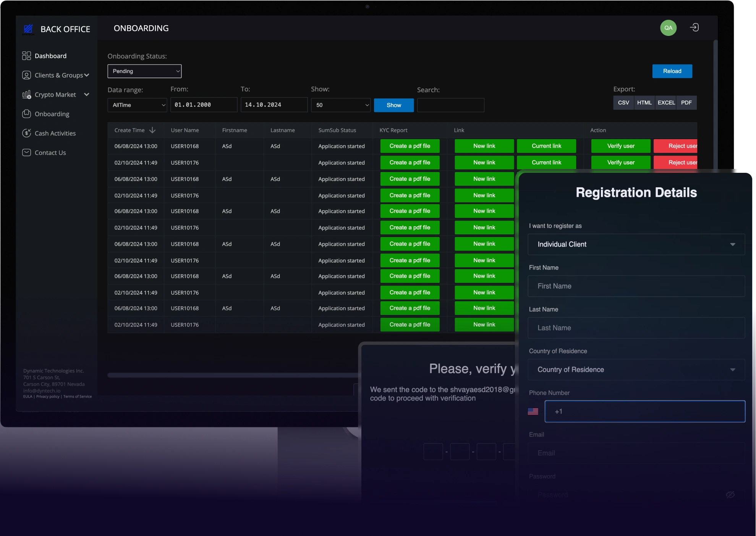This screenshot has height=536, width=756.
Task: Click the green QA user avatar
Action: coord(668,28)
